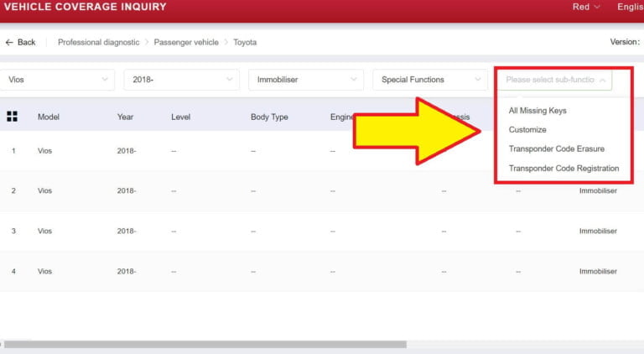Click the Body Type column header
The width and height of the screenshot is (644, 354).
coord(269,117)
